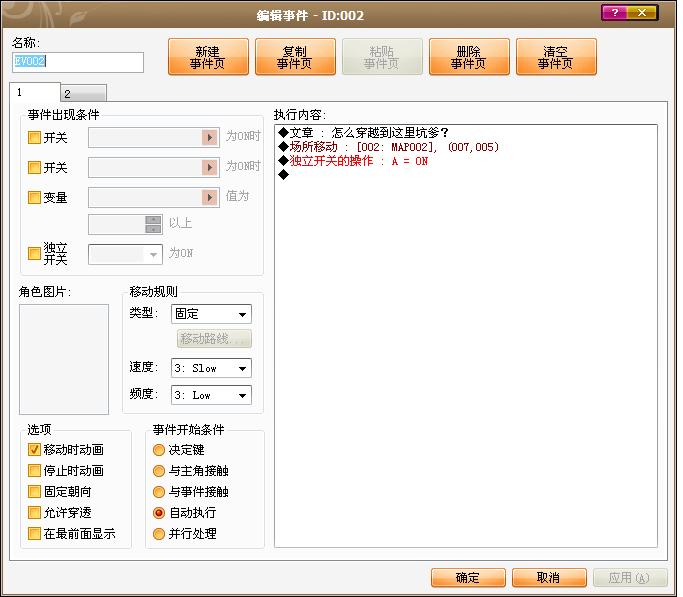Click the 取消 button

(x=549, y=577)
